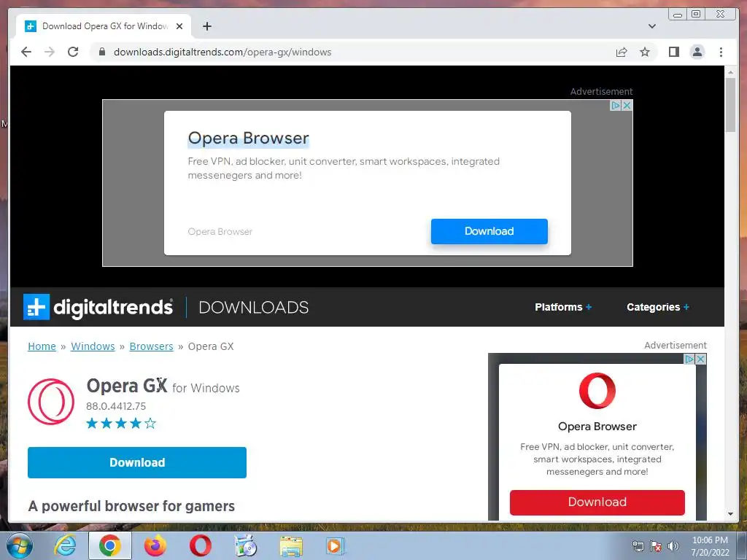The width and height of the screenshot is (747, 560).
Task: Open Windows Media Player from taskbar
Action: [x=336, y=545]
